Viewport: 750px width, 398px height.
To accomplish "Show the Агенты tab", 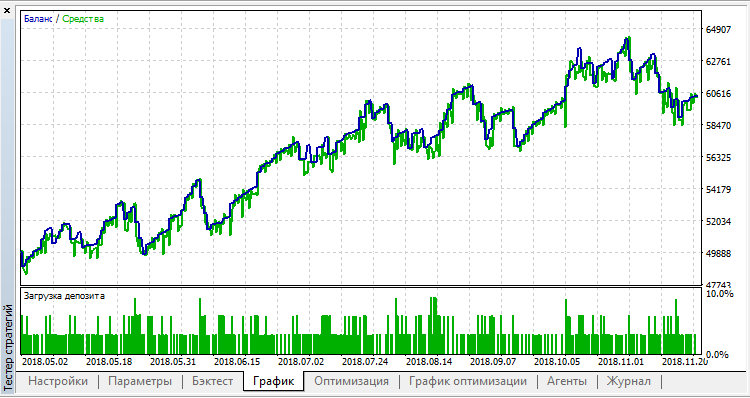I will [567, 381].
